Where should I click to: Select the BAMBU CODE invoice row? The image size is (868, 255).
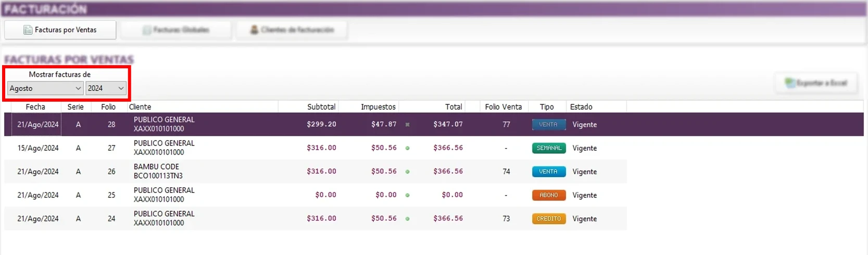208,172
